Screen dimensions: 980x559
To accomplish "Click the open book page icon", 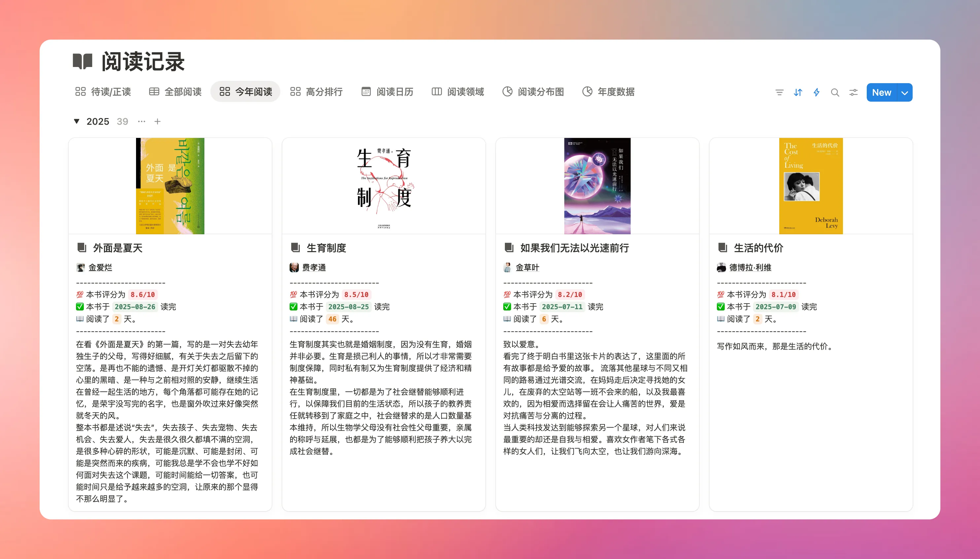I will [x=83, y=61].
